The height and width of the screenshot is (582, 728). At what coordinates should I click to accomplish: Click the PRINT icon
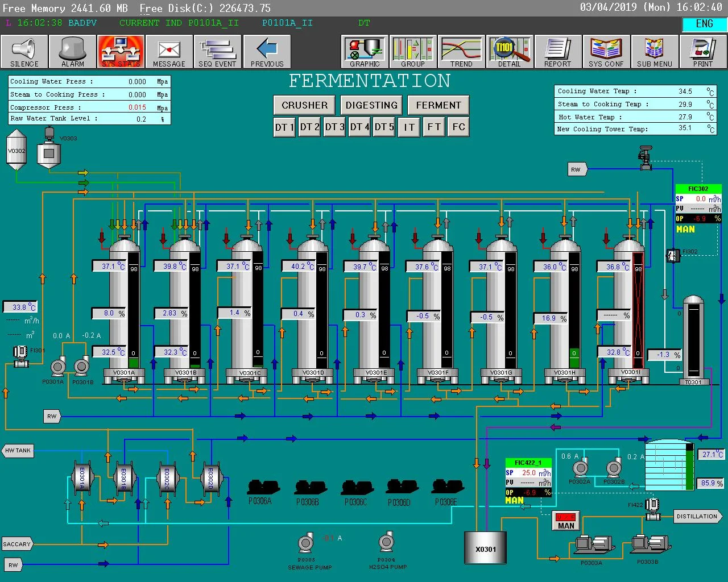pos(703,52)
